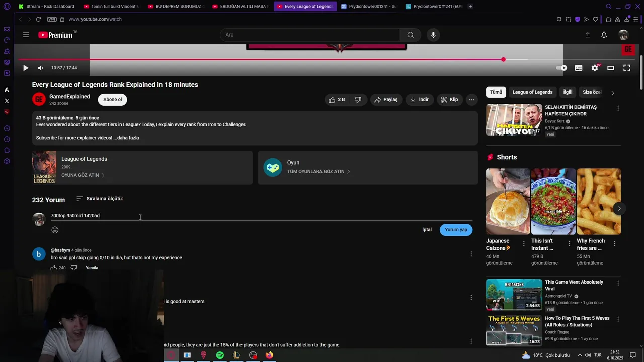Click the YouTube search box 'Ara'
Viewport: 644px width, 362px height.
tap(310, 35)
